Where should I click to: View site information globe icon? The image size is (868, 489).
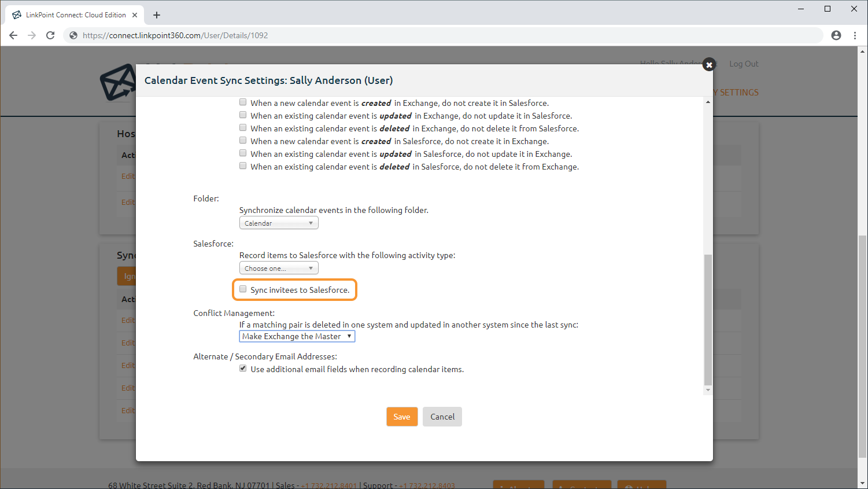pyautogui.click(x=73, y=35)
